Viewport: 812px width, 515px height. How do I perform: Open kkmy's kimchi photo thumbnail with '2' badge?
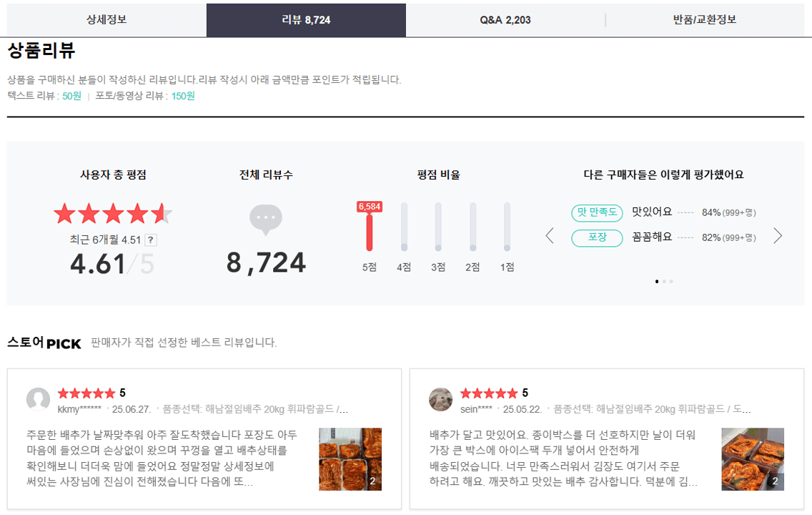(350, 459)
